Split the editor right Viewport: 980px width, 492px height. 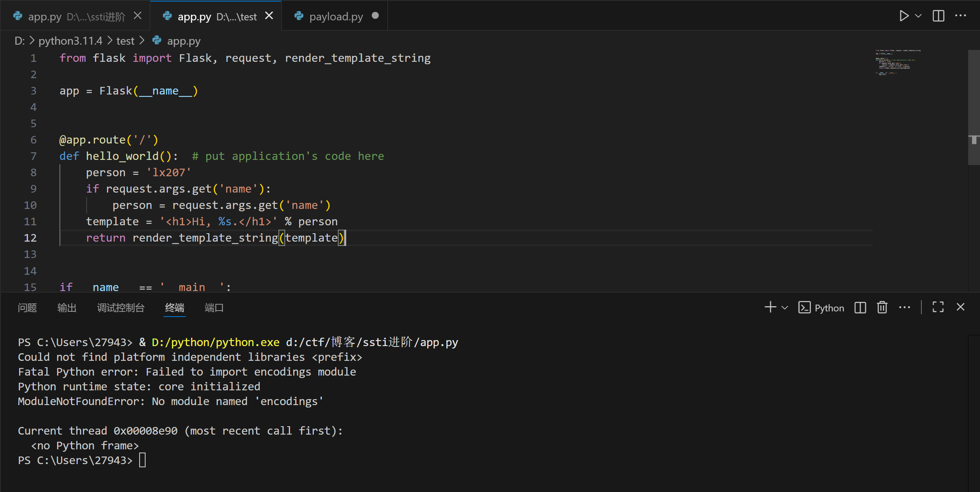point(938,16)
